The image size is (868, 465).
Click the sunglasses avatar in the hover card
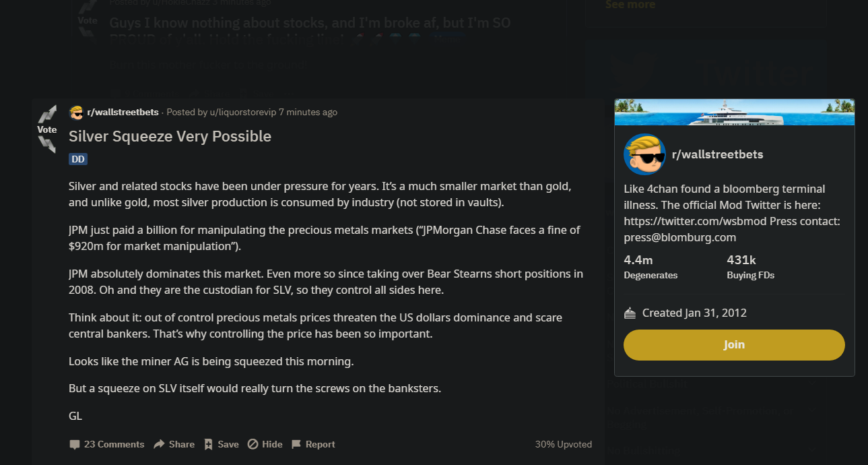pyautogui.click(x=644, y=154)
